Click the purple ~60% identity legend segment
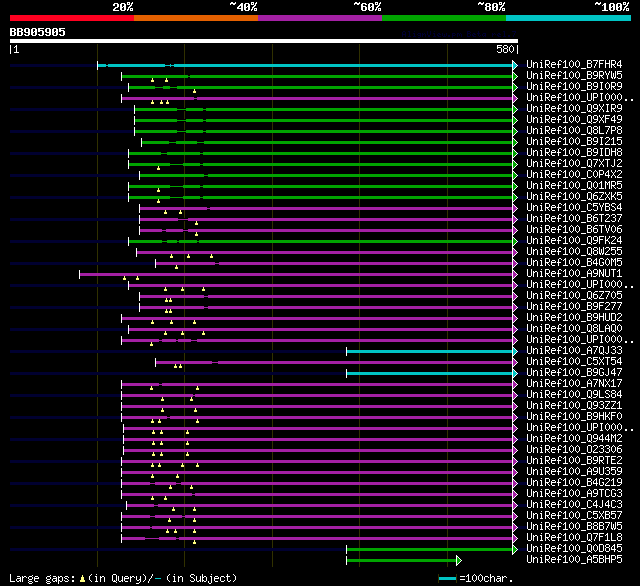This screenshot has width=640, height=586. (x=320, y=18)
